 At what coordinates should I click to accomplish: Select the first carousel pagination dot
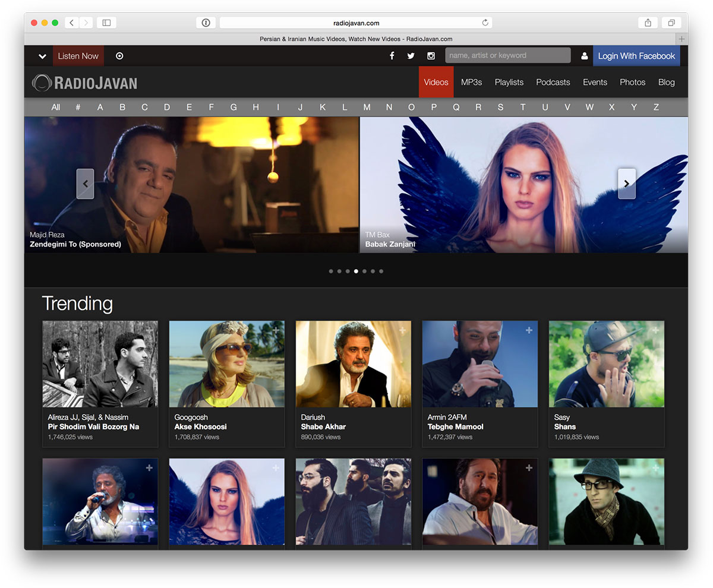click(x=331, y=271)
